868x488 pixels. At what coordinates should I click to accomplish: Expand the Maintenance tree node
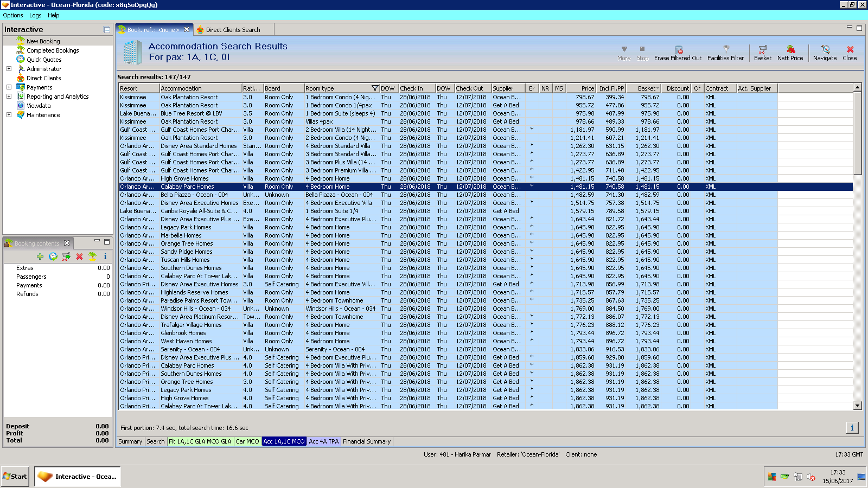(9, 115)
